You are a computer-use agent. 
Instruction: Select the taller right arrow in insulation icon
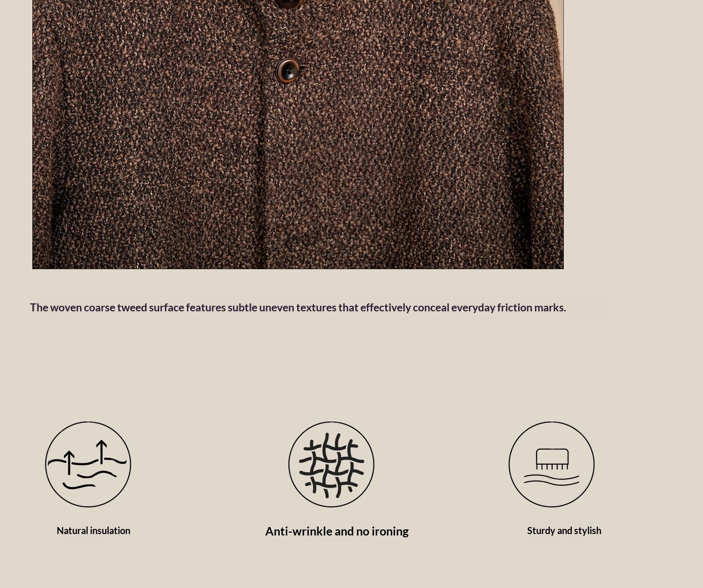[x=102, y=452]
